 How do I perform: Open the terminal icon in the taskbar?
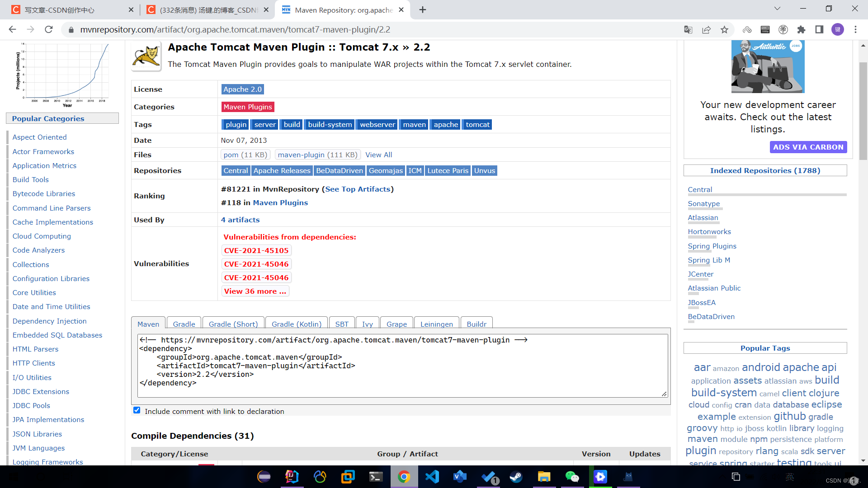(376, 477)
